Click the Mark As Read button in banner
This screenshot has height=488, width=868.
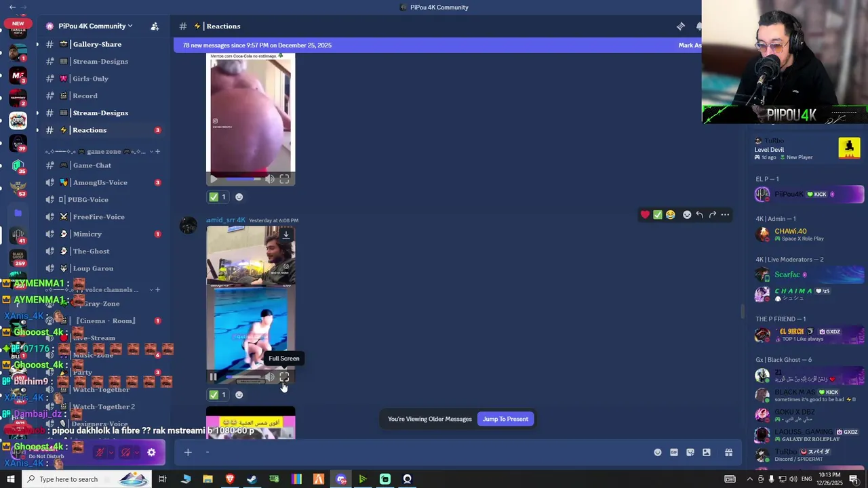tap(690, 45)
